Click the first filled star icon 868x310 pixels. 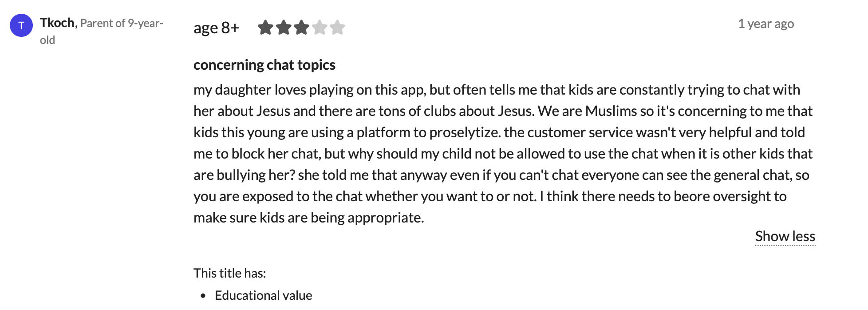(265, 27)
